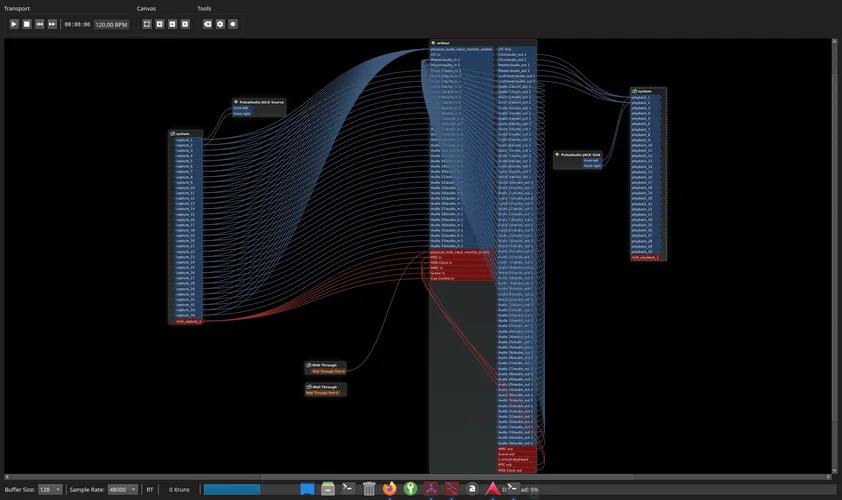Open Firefox from the dock
The width and height of the screenshot is (842, 500).
[x=390, y=489]
